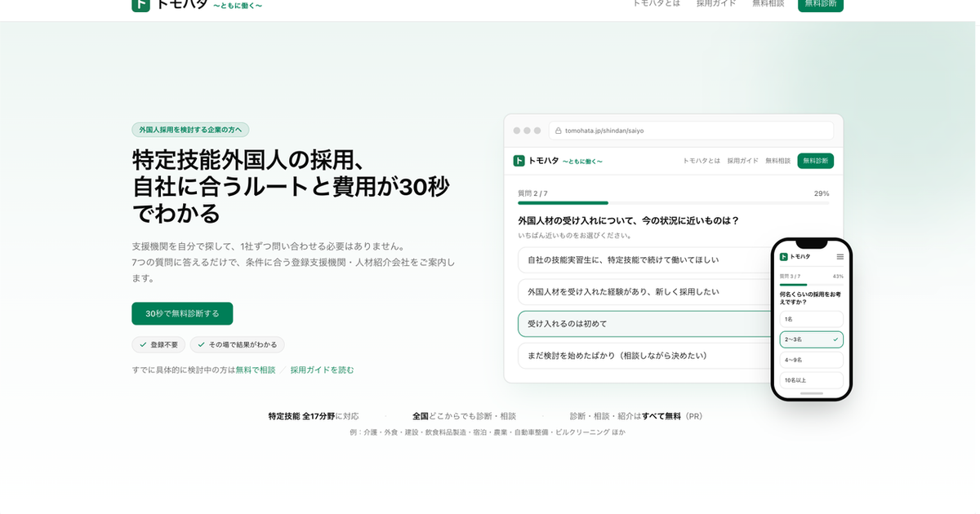Open トモハタとは inside the browser mockup
Image resolution: width=980 pixels, height=514 pixels.
(702, 161)
